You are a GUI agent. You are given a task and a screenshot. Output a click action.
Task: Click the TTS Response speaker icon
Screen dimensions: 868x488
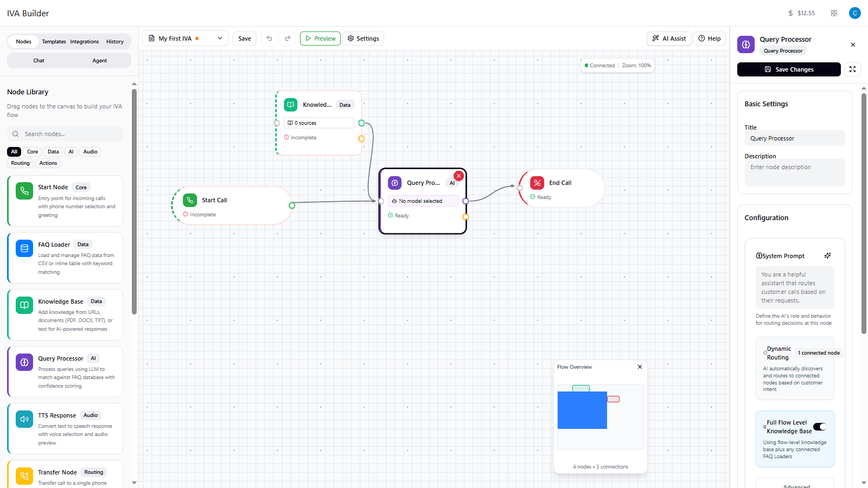24,419
